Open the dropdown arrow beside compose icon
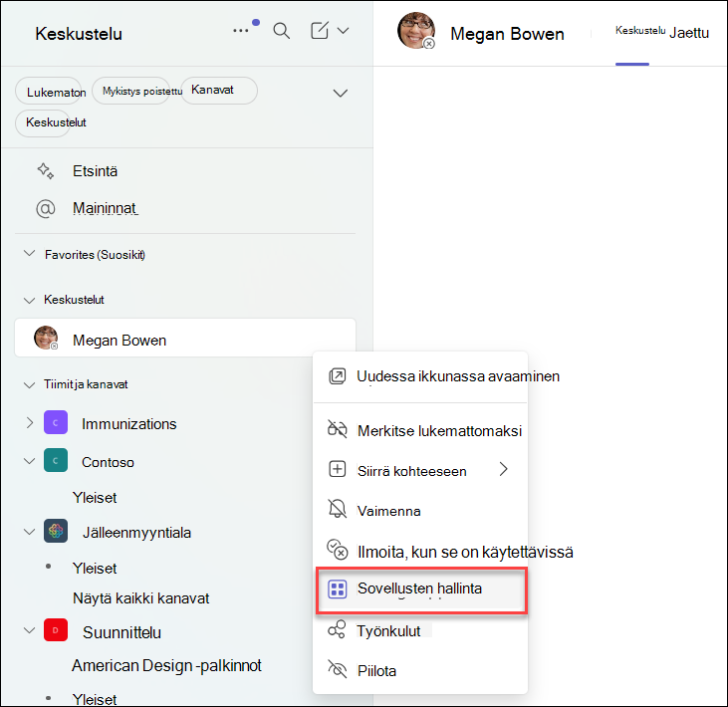728x707 pixels. click(x=344, y=31)
